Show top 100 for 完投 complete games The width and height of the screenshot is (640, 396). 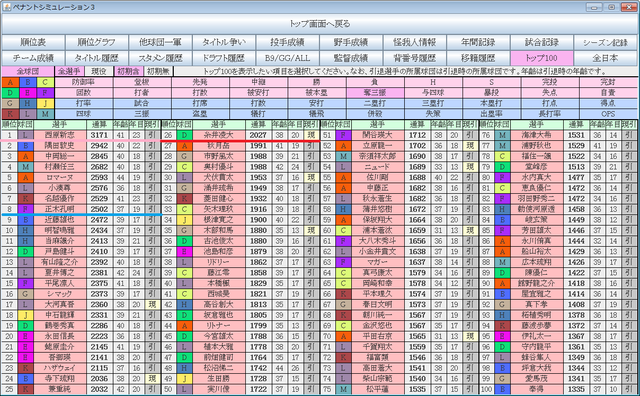pos(550,82)
